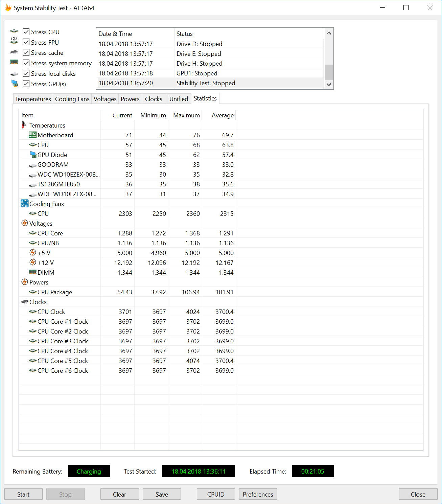Select the Statistics tab
This screenshot has width=442, height=504.
(205, 98)
